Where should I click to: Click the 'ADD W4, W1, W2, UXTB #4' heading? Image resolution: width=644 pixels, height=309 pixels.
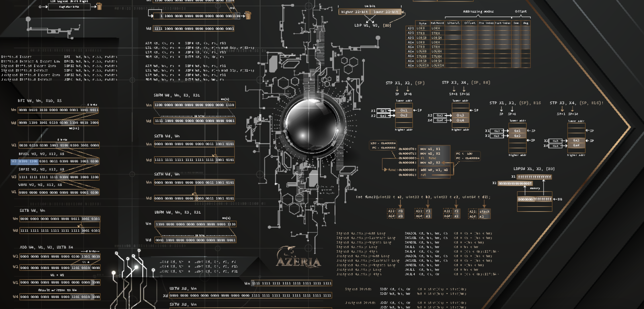pos(46,247)
